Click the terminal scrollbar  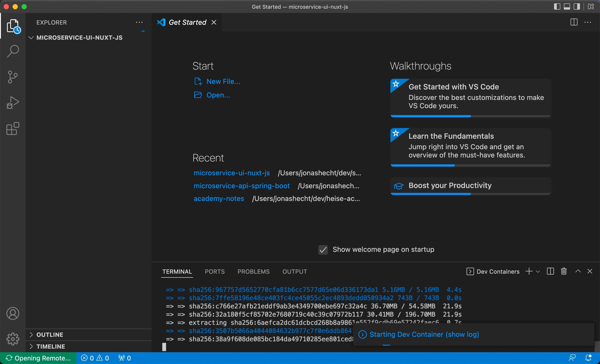(x=597, y=346)
